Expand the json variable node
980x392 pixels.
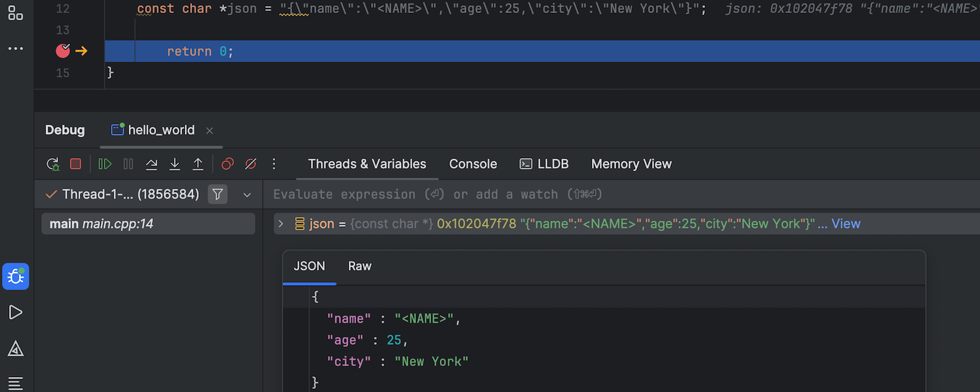(x=281, y=224)
